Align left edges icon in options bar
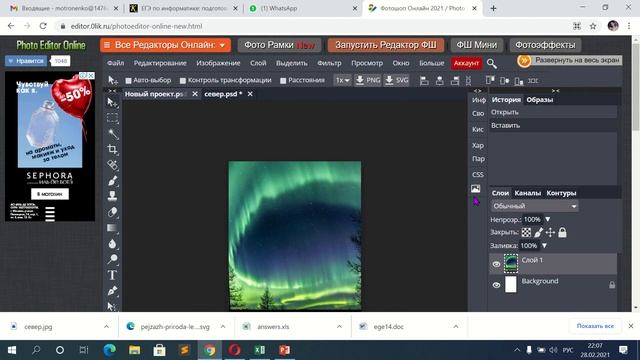The height and width of the screenshot is (360, 640). 424,81
